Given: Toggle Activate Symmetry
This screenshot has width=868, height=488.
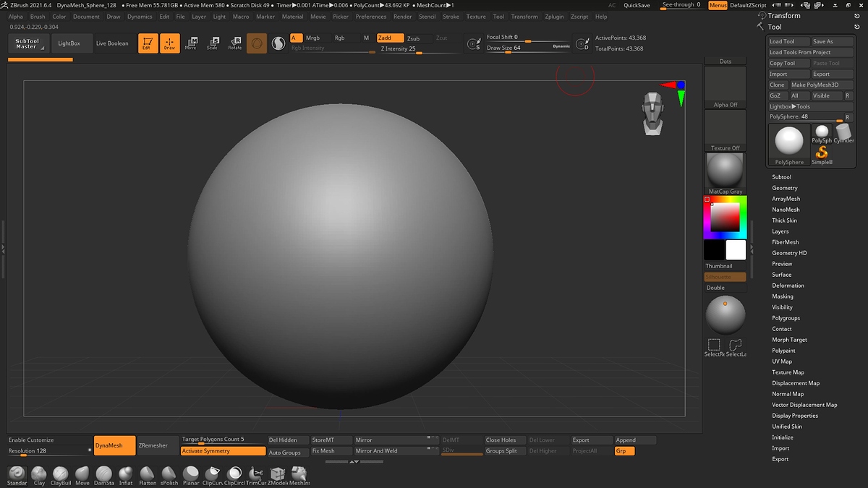Looking at the screenshot, I should pyautogui.click(x=223, y=451).
